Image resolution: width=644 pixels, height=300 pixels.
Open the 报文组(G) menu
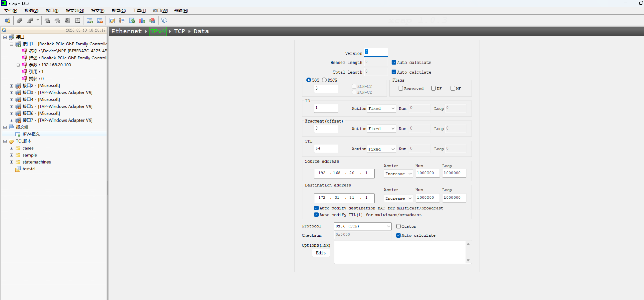click(75, 11)
